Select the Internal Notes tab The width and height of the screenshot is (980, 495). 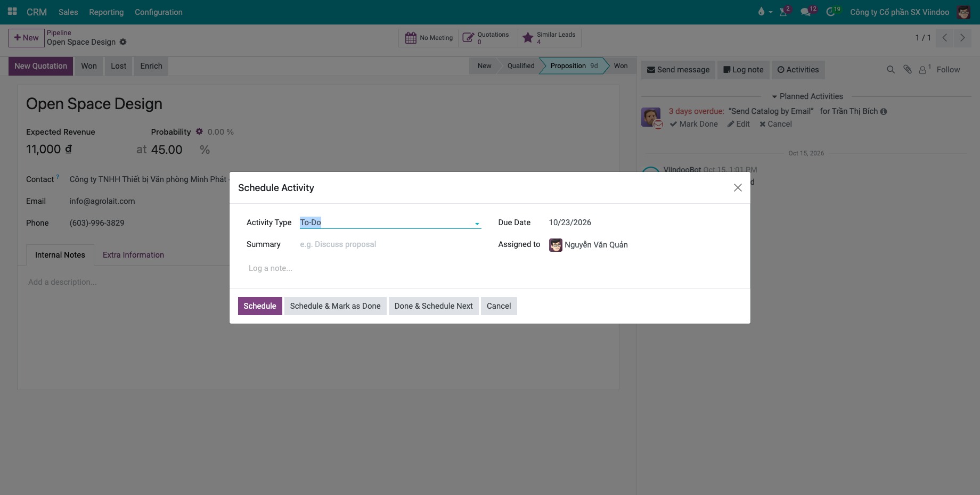coord(60,255)
